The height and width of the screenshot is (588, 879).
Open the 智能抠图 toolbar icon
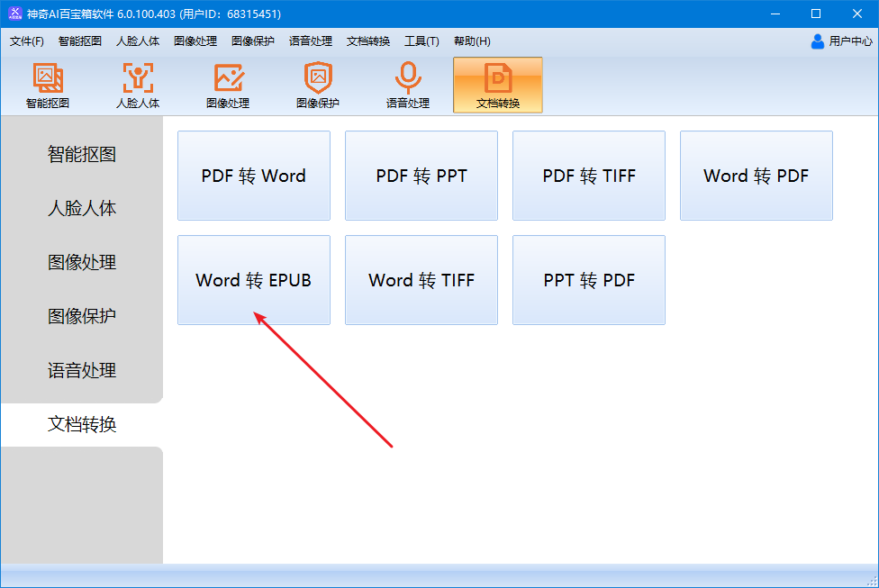pyautogui.click(x=48, y=86)
